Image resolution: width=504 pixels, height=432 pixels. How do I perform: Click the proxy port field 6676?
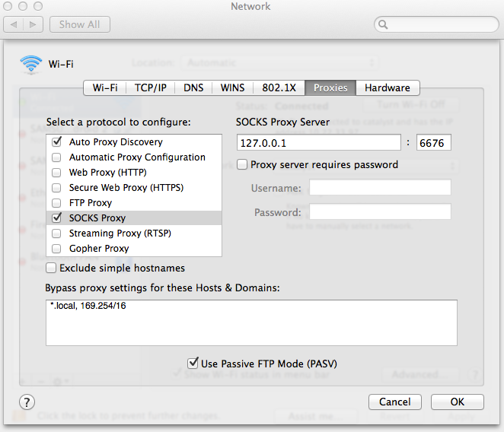[x=434, y=142]
